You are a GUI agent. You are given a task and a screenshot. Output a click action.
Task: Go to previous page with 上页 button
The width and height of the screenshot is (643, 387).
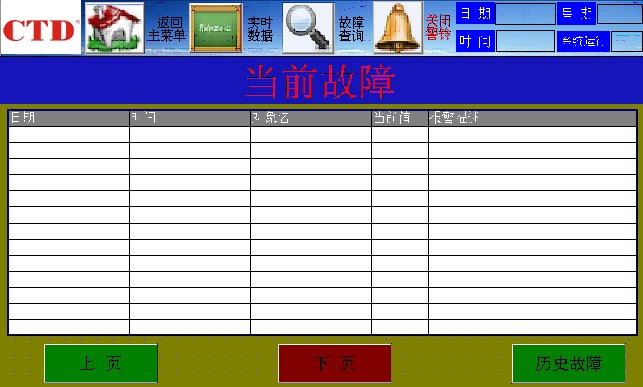coord(101,363)
